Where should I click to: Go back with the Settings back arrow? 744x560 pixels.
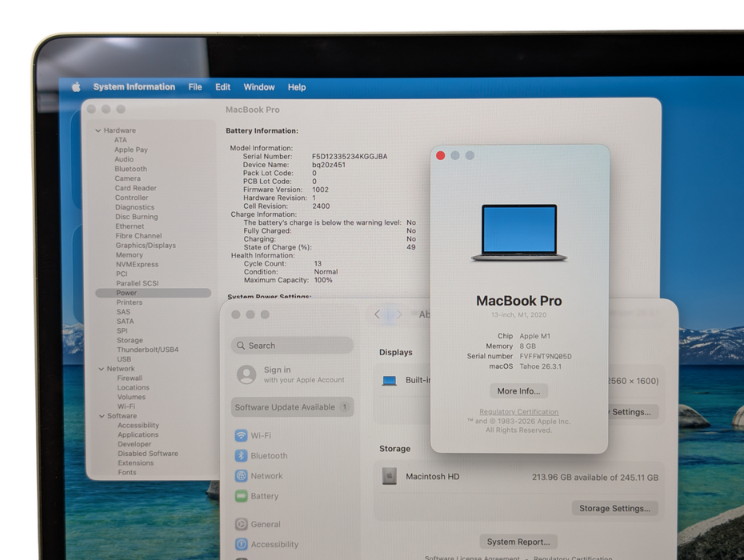(377, 314)
